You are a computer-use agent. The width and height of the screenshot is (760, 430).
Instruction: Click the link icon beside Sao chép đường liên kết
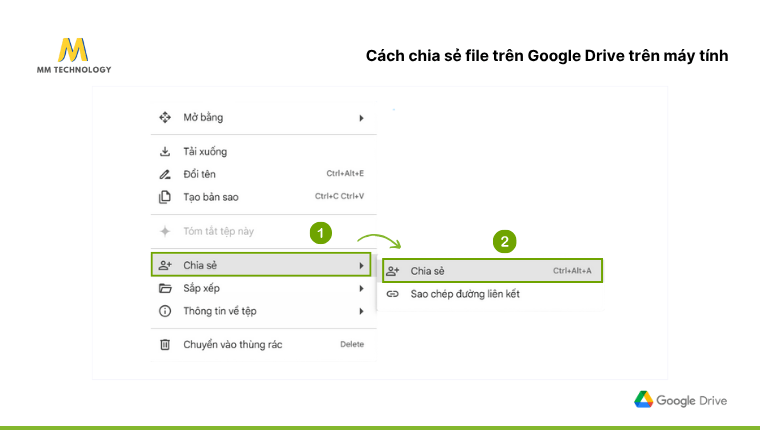[393, 294]
